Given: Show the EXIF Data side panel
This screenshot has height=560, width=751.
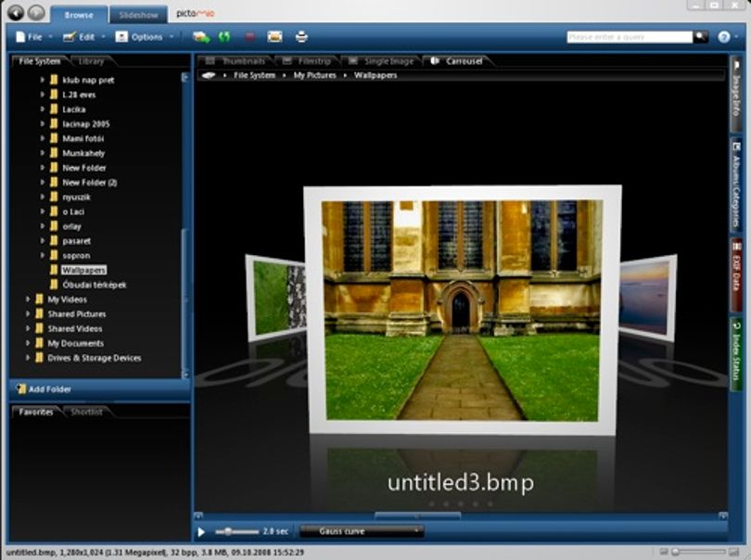Looking at the screenshot, I should (x=736, y=275).
